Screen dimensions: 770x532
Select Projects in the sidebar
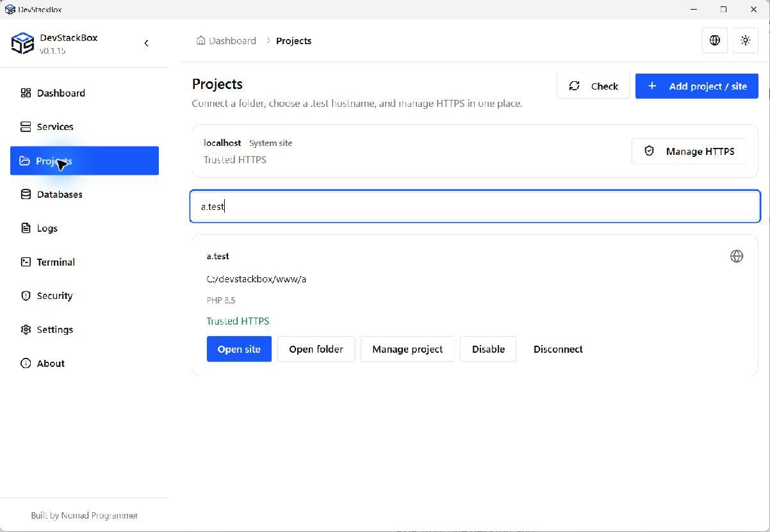pyautogui.click(x=85, y=161)
